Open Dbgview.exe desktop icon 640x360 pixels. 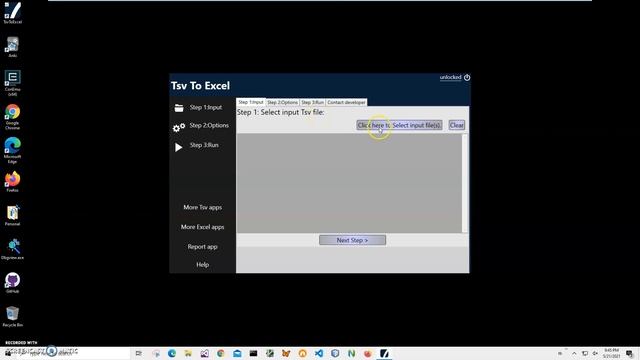[x=13, y=249]
